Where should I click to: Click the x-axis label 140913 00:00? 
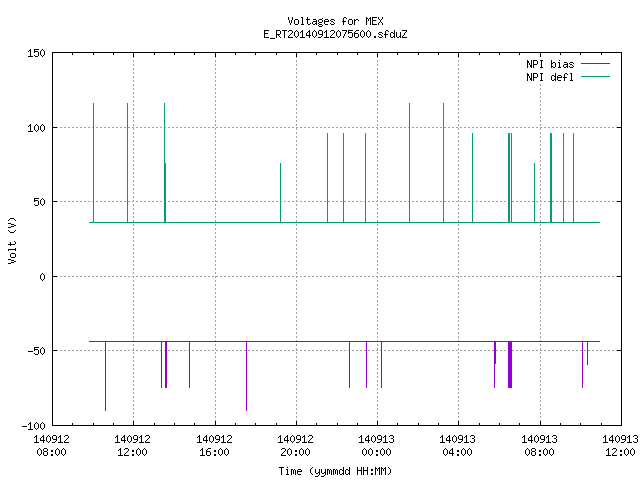[x=376, y=446]
